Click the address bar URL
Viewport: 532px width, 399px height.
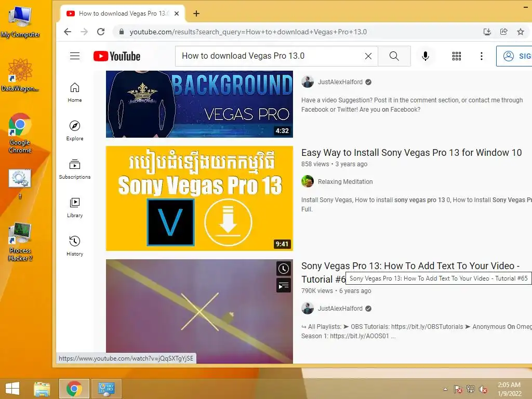point(248,32)
